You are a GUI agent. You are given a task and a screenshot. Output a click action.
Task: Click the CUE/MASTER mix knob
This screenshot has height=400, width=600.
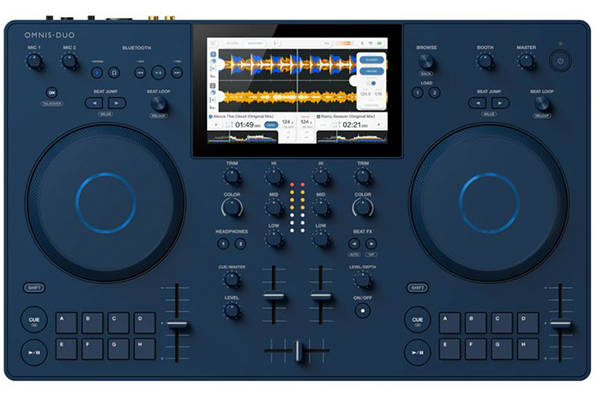(232, 279)
